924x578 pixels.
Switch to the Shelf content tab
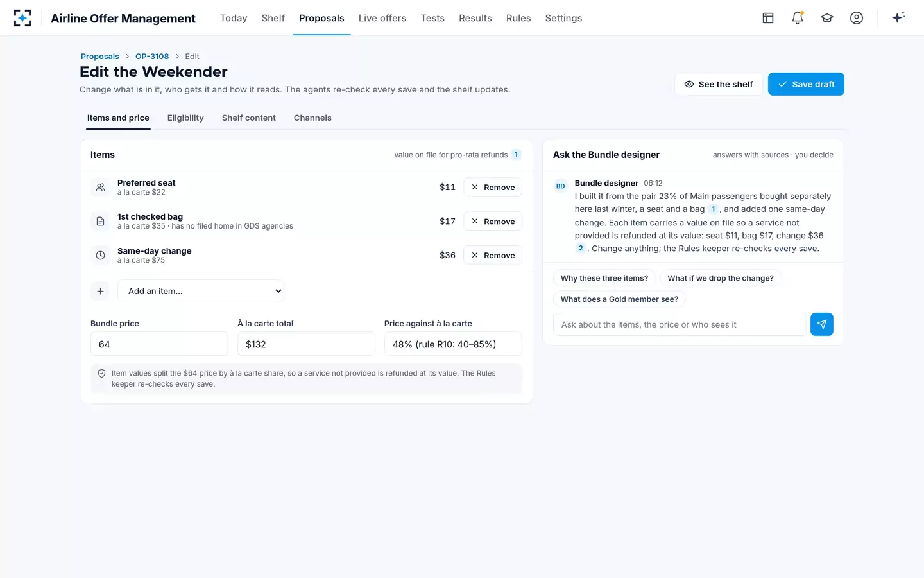click(x=249, y=118)
